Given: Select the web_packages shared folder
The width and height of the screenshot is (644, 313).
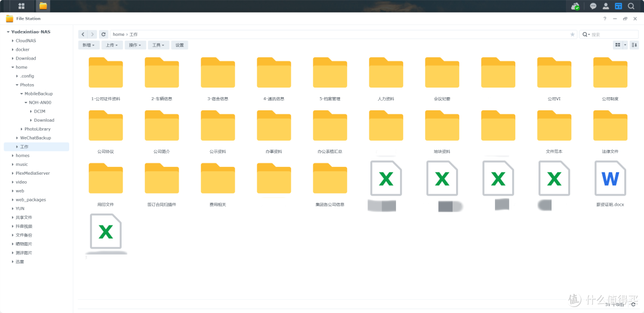Looking at the screenshot, I should pos(31,200).
